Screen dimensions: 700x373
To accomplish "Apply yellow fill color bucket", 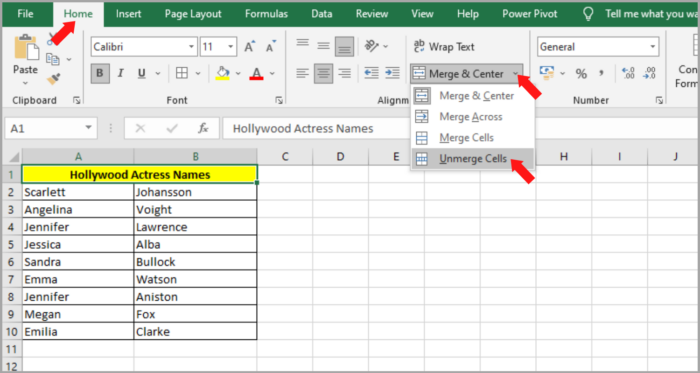I will 222,73.
